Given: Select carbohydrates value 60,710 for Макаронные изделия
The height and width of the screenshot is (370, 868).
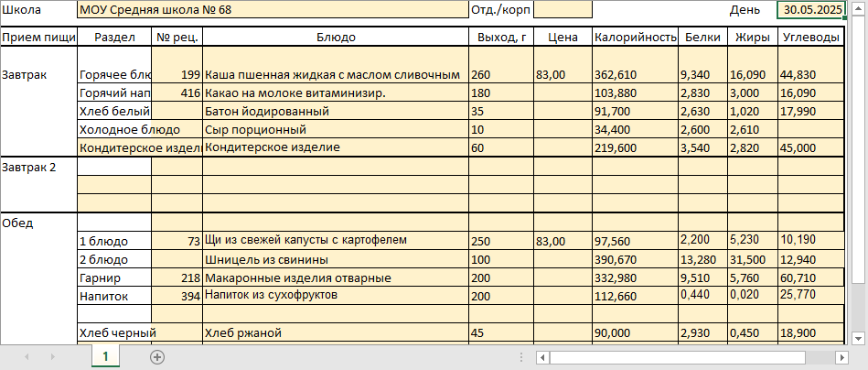Looking at the screenshot, I should coord(811,277).
